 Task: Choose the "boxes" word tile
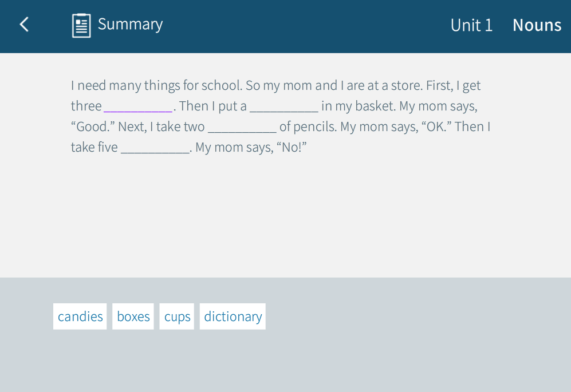tap(133, 316)
